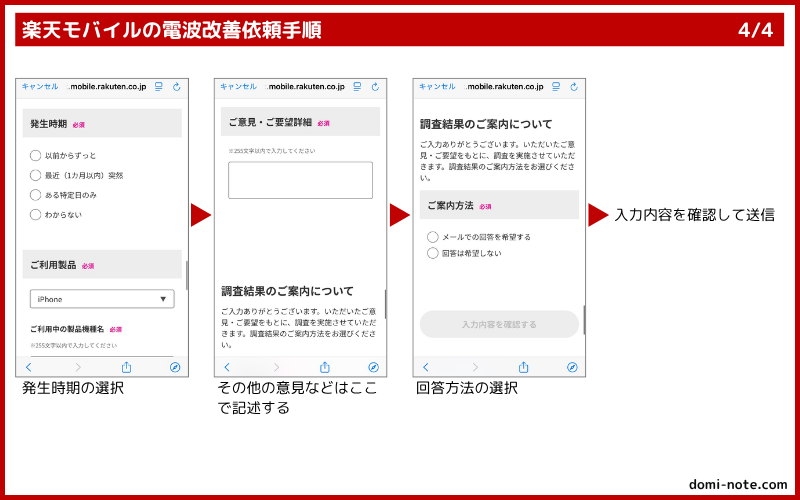This screenshot has width=800, height=500.
Task: Open reader view icon in first phone screen
Action: 159,87
